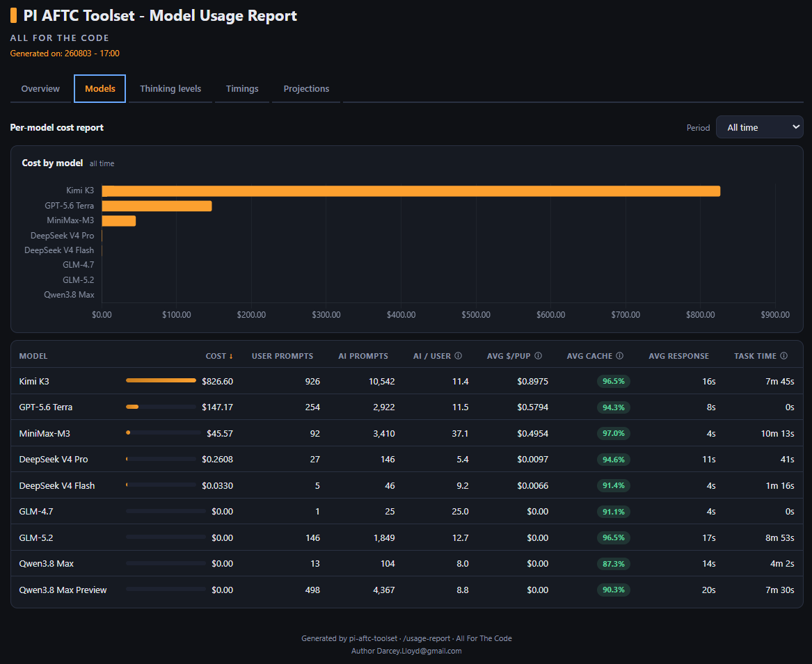Image resolution: width=812 pixels, height=664 pixels.
Task: Click the 20s average response value
Action: coord(709,590)
